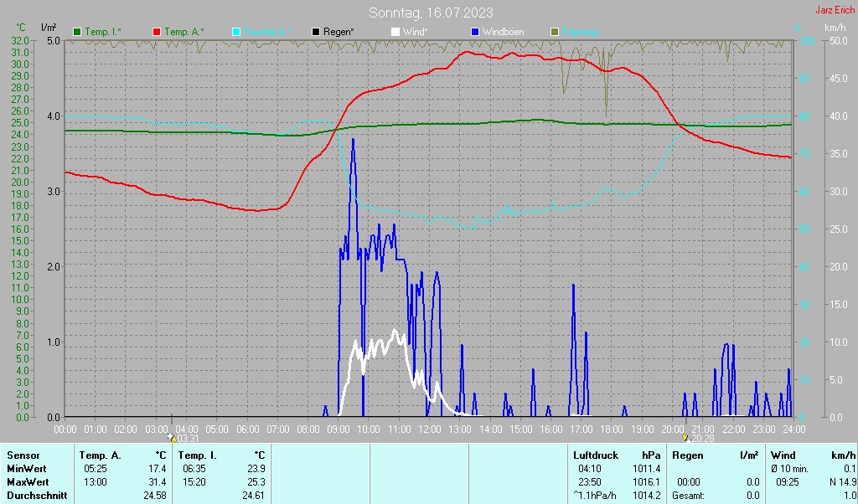Click the current pressure value '1014.2'
This screenshot has width=858, height=504.
click(647, 496)
